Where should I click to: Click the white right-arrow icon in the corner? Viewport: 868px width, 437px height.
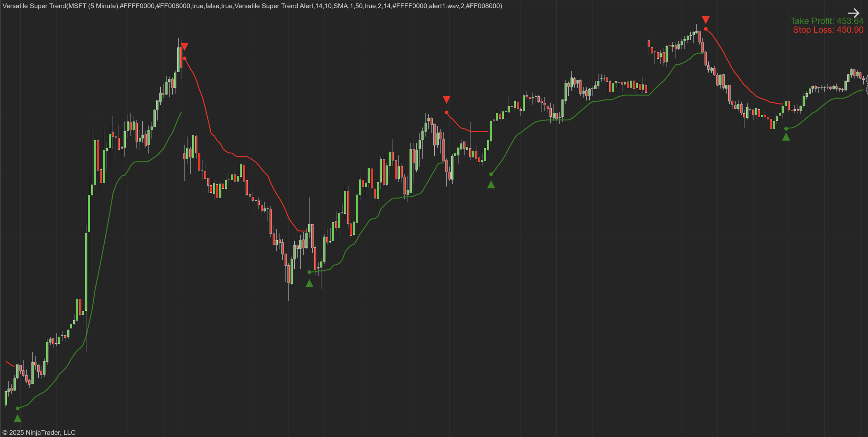[853, 13]
